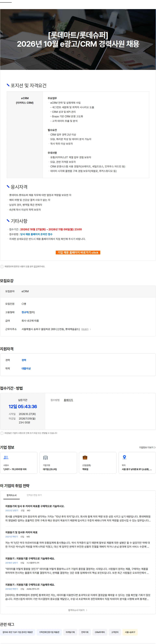Click the info icon beside 채용정보에 잘못된 내용이
This screenshot has width=156, height=644.
(x=2, y=267)
